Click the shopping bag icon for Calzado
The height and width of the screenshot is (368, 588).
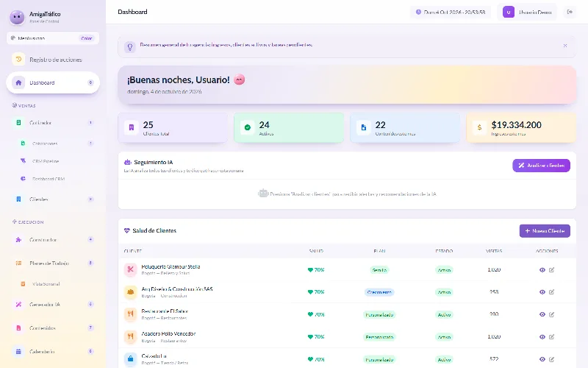point(131,359)
